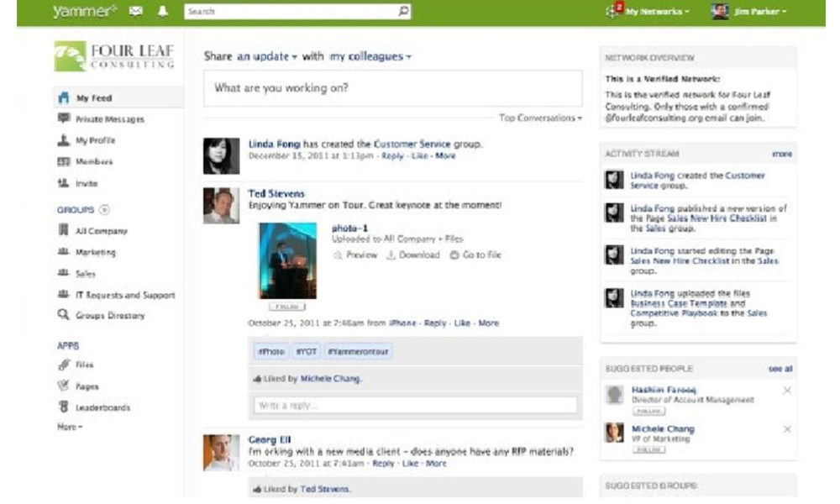Open the Top Conversations sort dropdown
The width and height of the screenshot is (840, 504).
(x=540, y=118)
